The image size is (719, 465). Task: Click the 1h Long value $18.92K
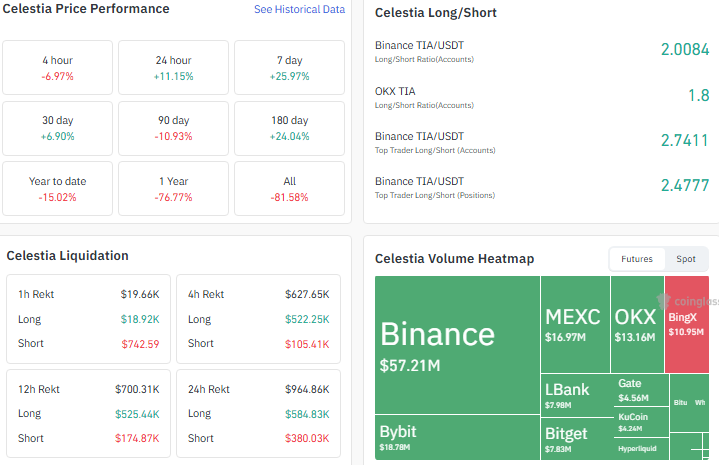coord(140,319)
